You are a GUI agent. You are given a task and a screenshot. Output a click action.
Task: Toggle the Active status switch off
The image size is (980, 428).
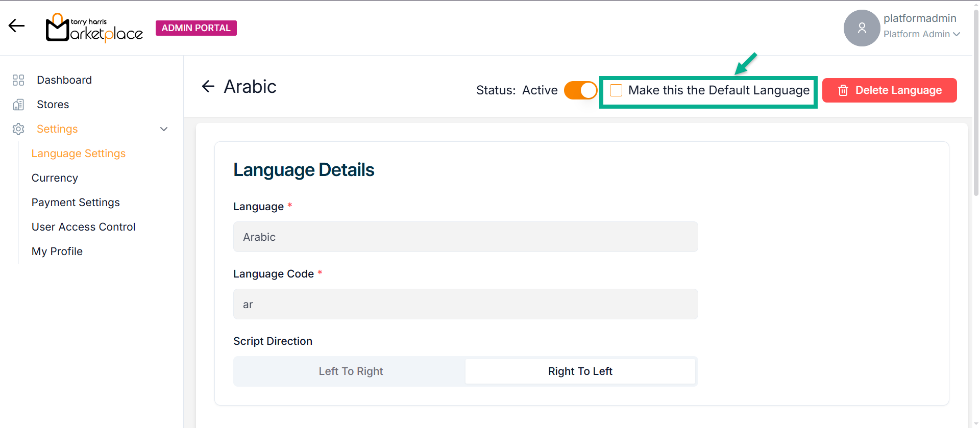[x=580, y=90]
